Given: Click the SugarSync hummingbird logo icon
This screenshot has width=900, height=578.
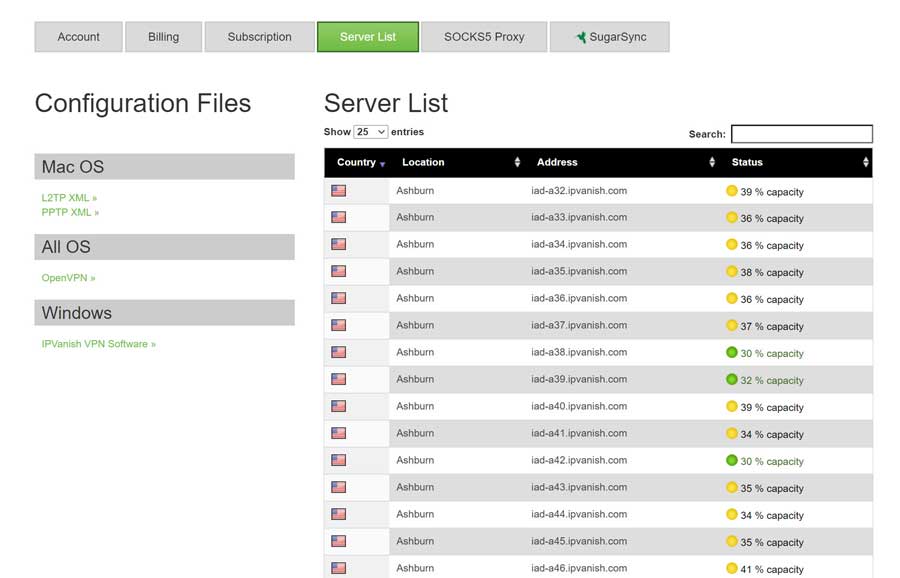Looking at the screenshot, I should [581, 37].
